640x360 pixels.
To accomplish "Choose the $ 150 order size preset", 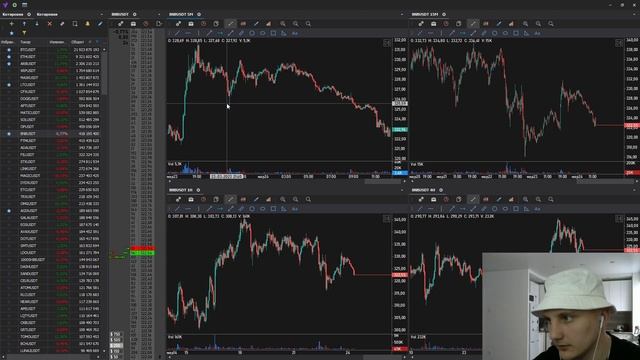I will coord(116,351).
